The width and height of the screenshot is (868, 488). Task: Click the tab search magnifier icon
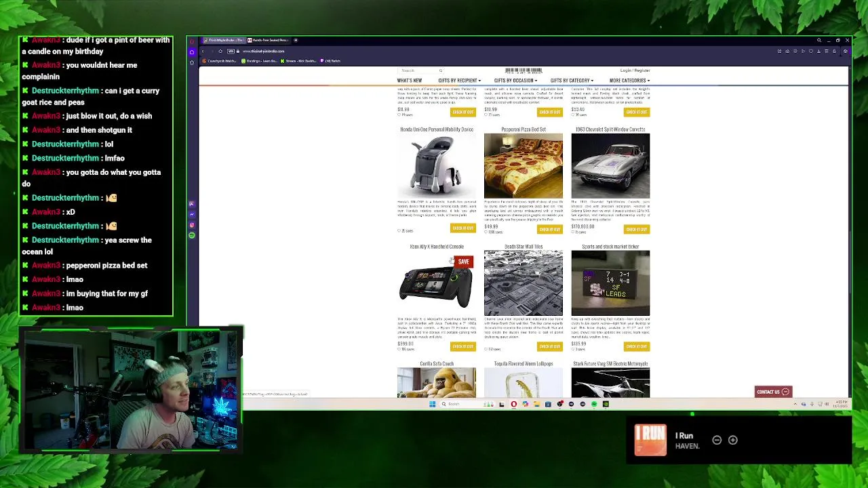click(x=818, y=41)
